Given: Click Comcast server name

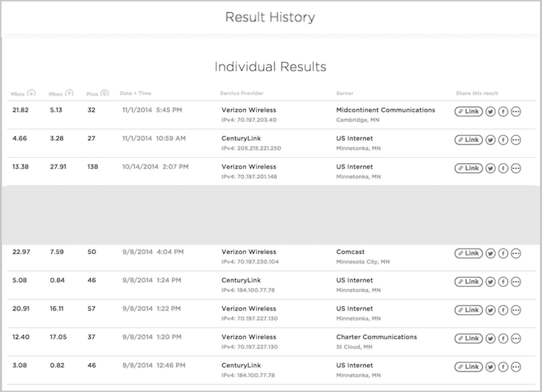Looking at the screenshot, I should (x=350, y=252).
